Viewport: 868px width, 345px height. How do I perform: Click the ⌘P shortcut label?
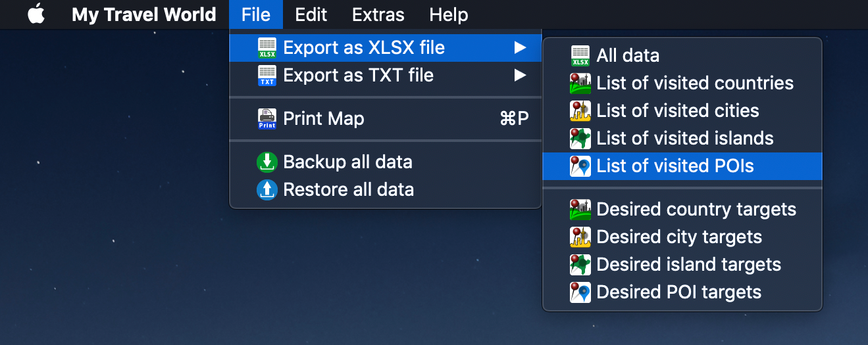[x=515, y=119]
